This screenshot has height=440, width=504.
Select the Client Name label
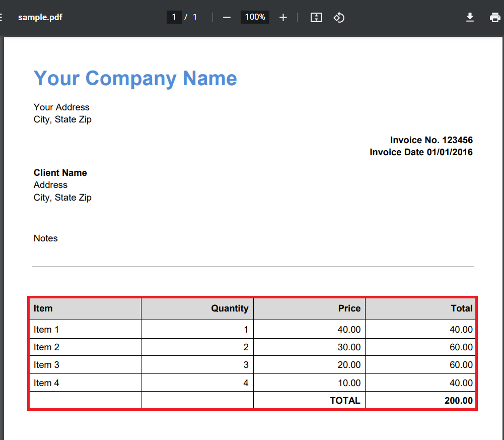coord(60,173)
